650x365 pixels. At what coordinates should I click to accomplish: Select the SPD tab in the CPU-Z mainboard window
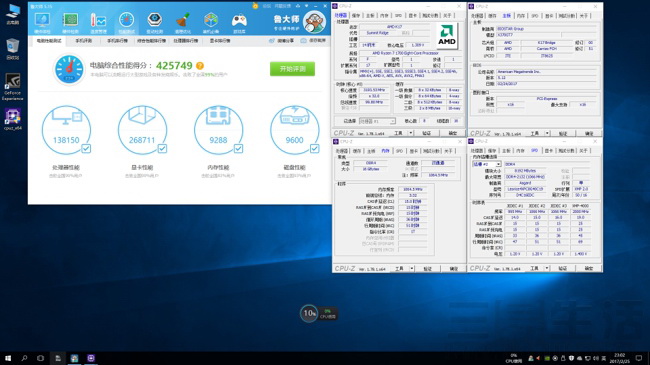coord(535,16)
